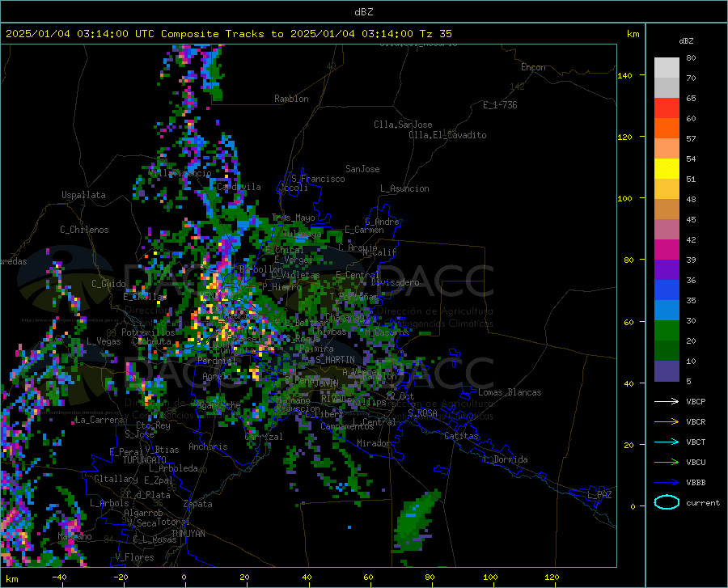Click the S_Francisco map label
The width and height of the screenshot is (728, 588).
click(x=319, y=179)
